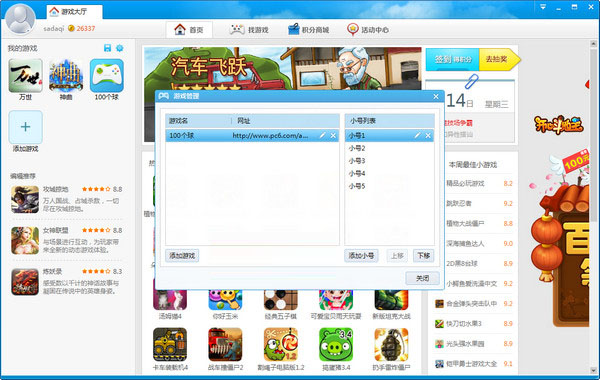600x380 pixels.
Task: Open the gear settings icon in 我的游戏
Action: [120, 48]
